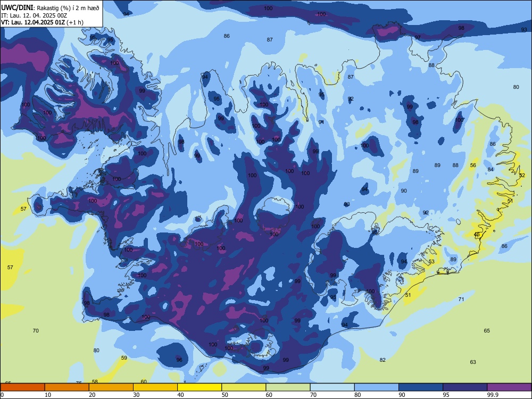Select the map value 84 in the east
Viewport: 532px width, 399px height.
[491, 169]
